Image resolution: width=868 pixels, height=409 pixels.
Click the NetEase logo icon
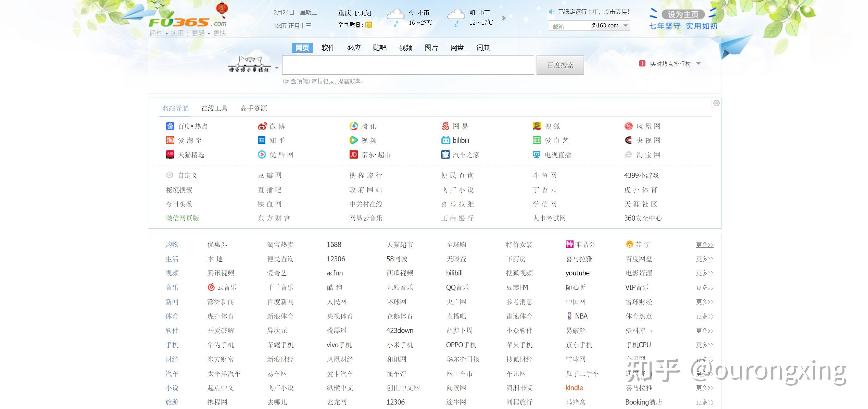point(445,126)
